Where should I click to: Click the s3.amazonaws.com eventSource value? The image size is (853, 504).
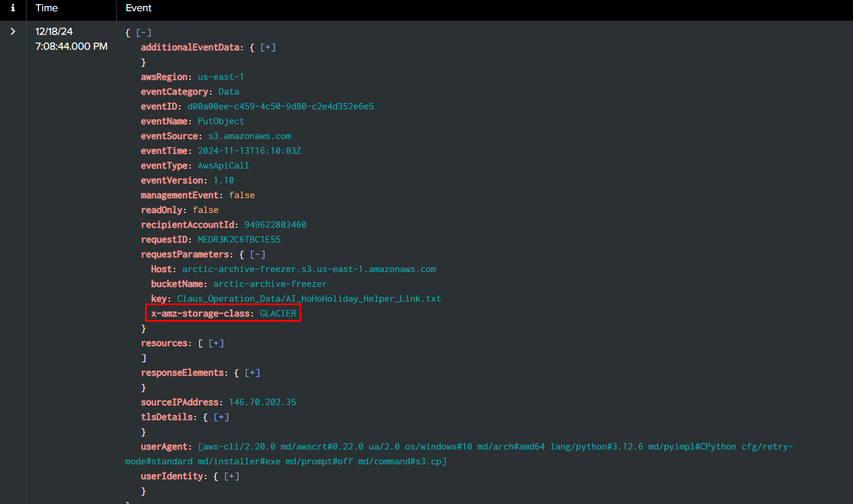[x=249, y=136]
